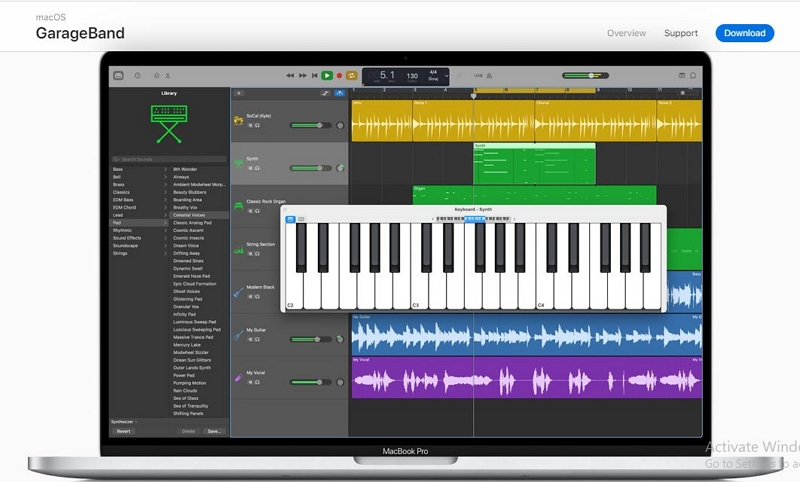Choose the Celestial Voices patch
Image resolution: width=800 pixels, height=482 pixels.
[x=199, y=215]
